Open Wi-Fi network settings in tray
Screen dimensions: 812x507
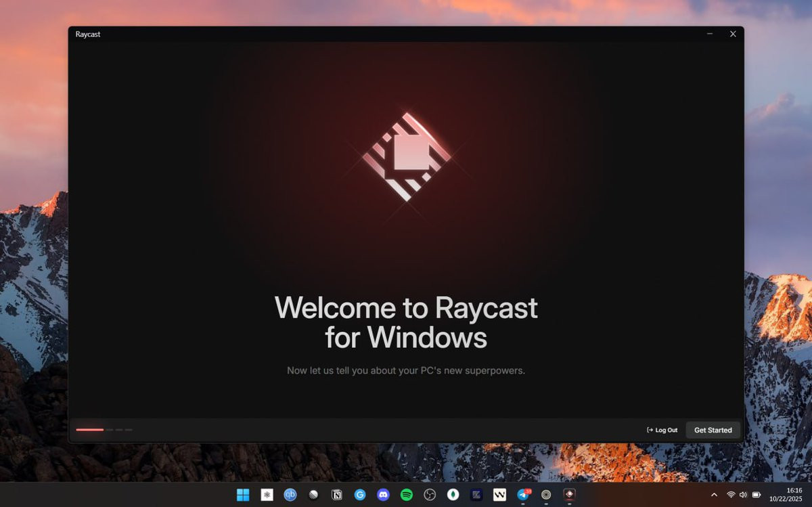click(731, 495)
